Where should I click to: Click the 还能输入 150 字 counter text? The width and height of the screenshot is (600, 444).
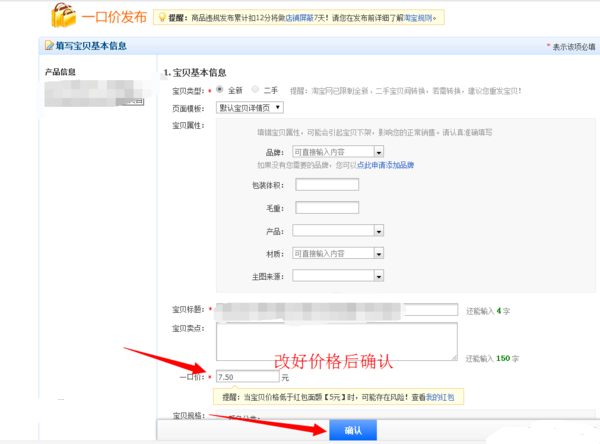(492, 359)
